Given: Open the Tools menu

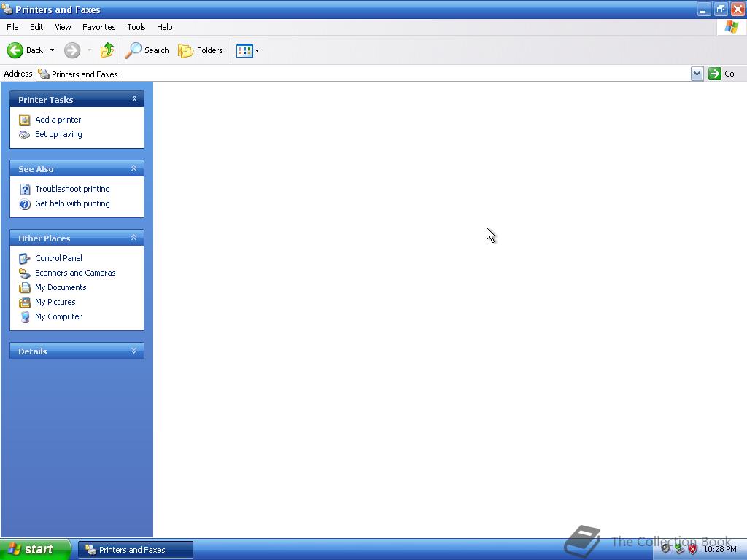Looking at the screenshot, I should pyautogui.click(x=136, y=27).
